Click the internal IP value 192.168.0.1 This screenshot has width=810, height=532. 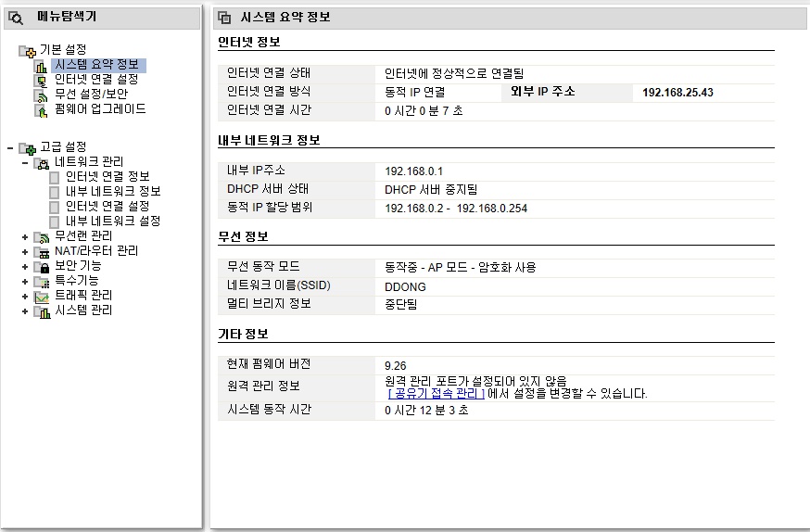(413, 171)
